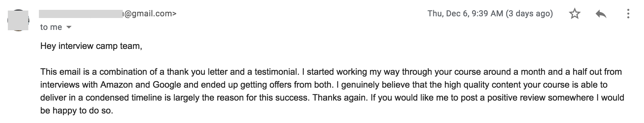Select the sender's @gmail.com address
Image resolution: width=644 pixels, height=123 pixels.
(x=107, y=14)
